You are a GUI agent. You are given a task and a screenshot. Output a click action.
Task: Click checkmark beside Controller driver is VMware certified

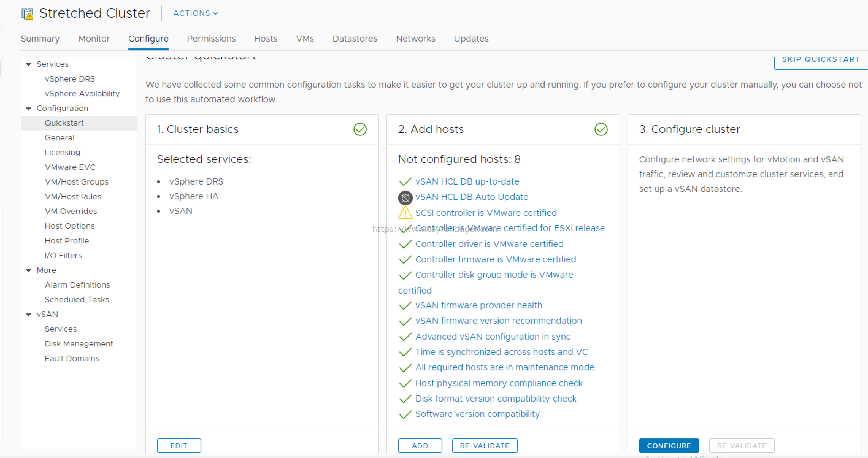coord(405,244)
